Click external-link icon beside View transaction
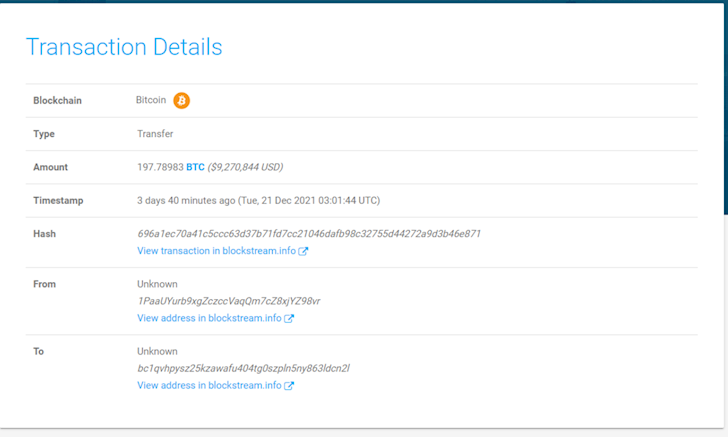Screen dimensions: 728x437 click(x=303, y=251)
